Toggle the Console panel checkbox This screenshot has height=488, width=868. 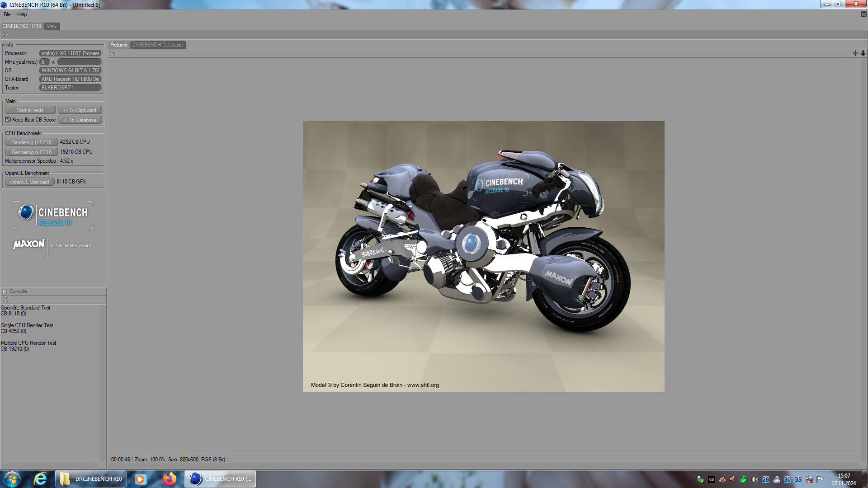click(x=5, y=292)
